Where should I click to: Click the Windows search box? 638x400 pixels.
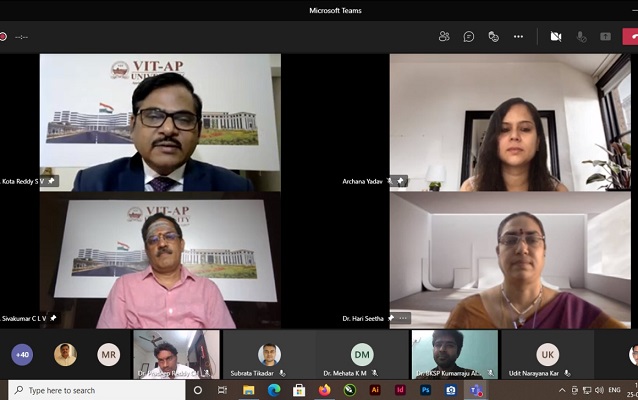click(95, 390)
